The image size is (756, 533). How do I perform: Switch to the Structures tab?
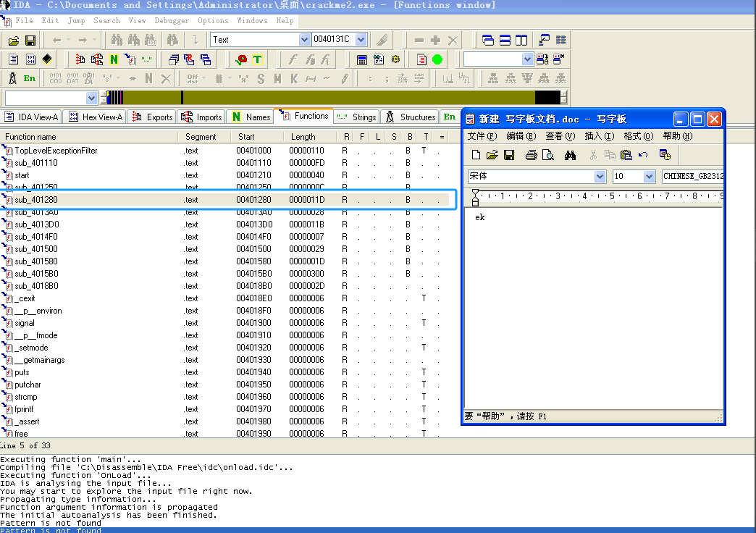tap(411, 117)
